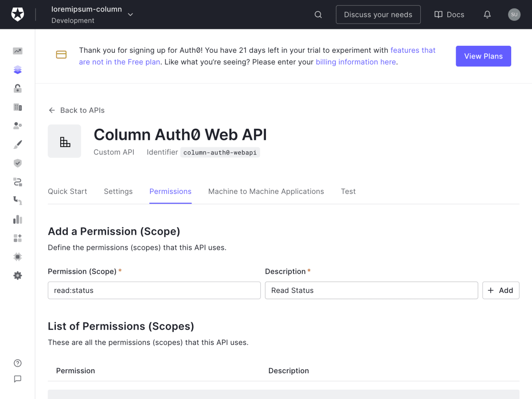The height and width of the screenshot is (399, 532).
Task: Click the Permission column header
Action: pyautogui.click(x=75, y=371)
